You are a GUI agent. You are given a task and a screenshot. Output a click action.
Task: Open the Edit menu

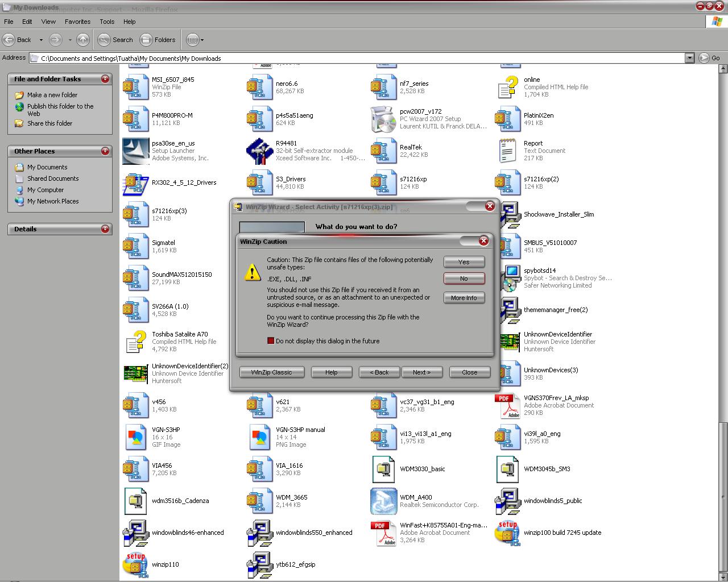(x=27, y=22)
